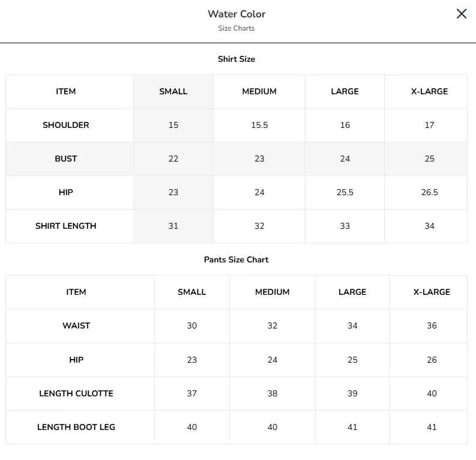Click the 15.5 shoulder value for medium
Image resolution: width=476 pixels, height=460 pixels.
click(259, 125)
